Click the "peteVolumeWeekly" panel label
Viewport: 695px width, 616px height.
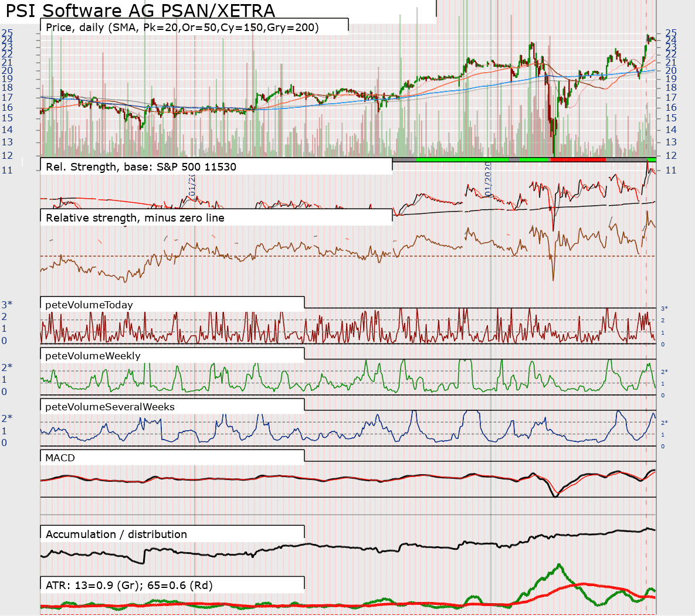click(93, 356)
